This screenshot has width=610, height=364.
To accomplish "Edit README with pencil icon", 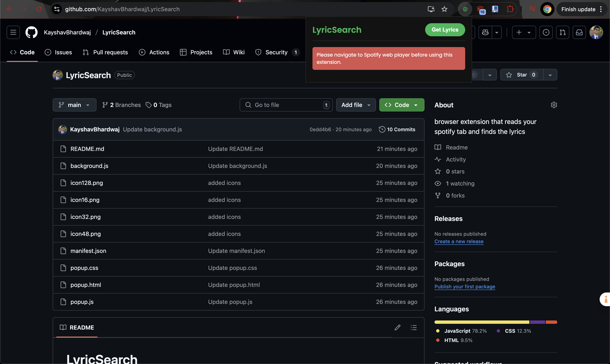I will click(x=397, y=328).
